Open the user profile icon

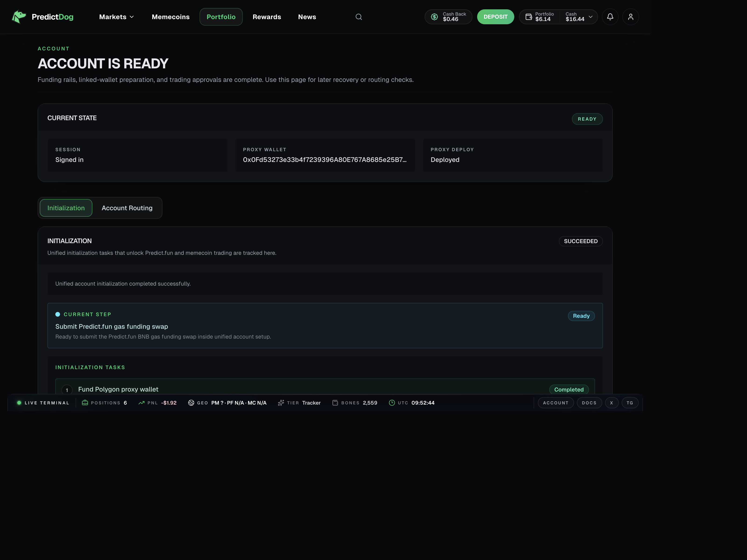(x=631, y=17)
